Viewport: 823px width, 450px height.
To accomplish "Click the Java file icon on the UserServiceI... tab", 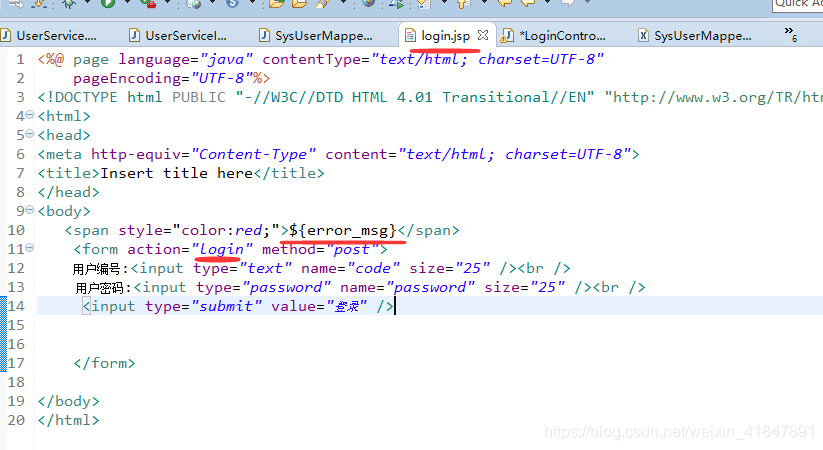I will point(135,35).
